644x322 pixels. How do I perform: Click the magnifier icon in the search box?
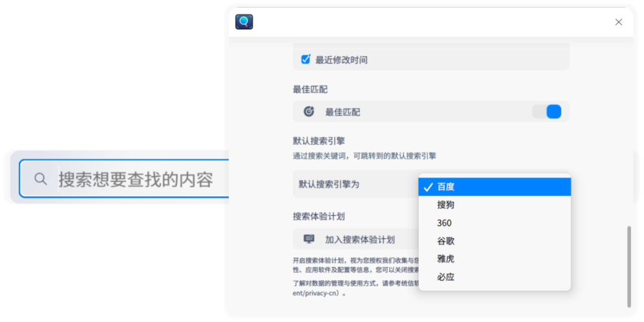click(41, 179)
